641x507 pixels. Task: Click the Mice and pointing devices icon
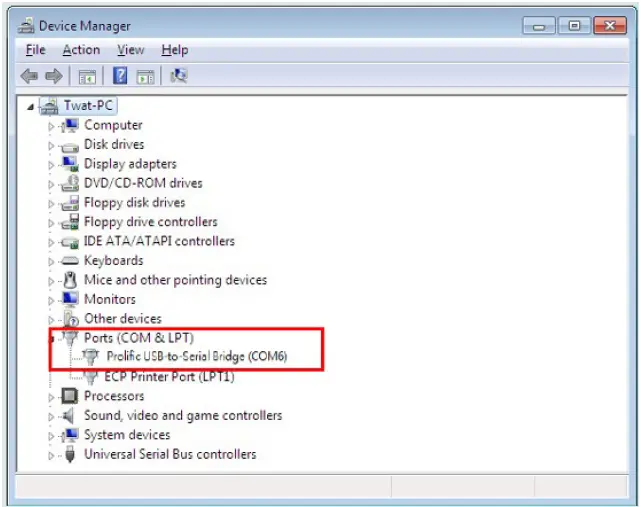[71, 280]
